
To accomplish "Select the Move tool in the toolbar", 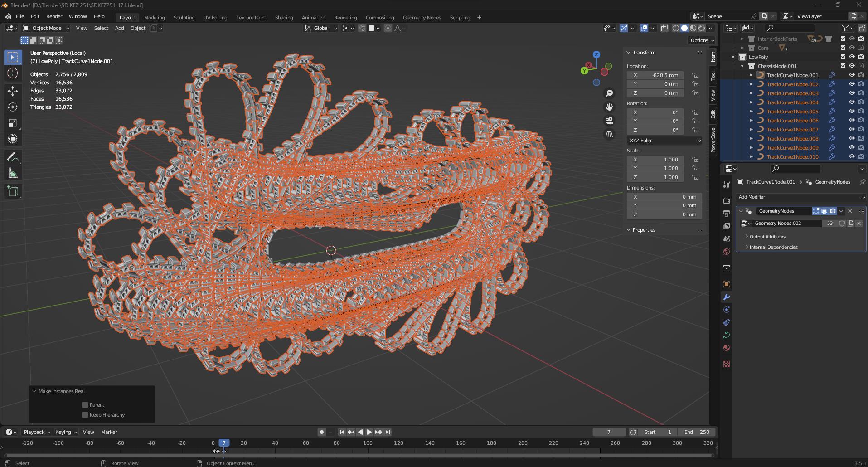I will click(x=13, y=91).
